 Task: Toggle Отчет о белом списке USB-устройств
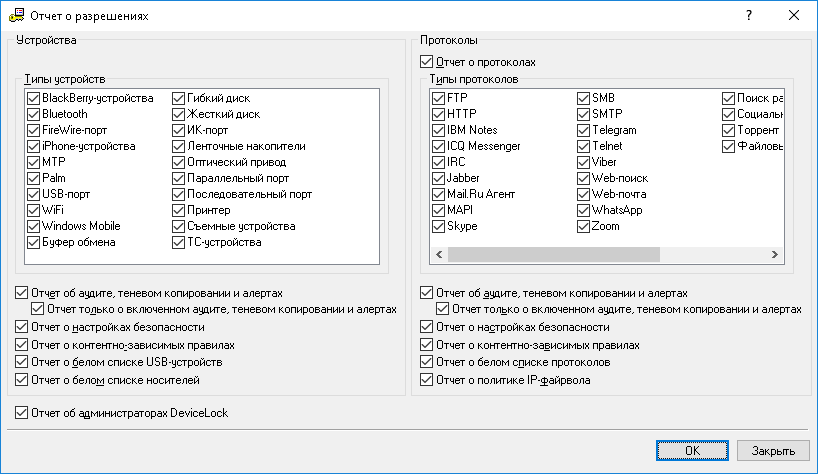[22, 361]
